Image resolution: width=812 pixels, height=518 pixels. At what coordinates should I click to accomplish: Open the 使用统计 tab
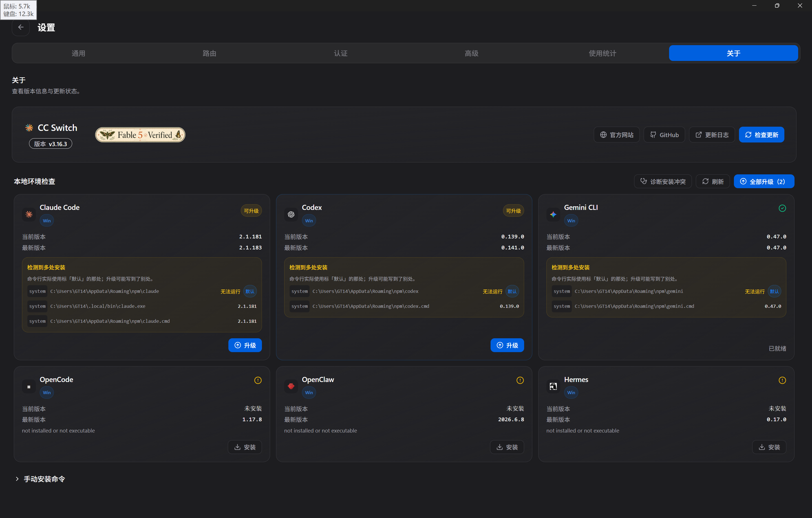click(x=602, y=53)
